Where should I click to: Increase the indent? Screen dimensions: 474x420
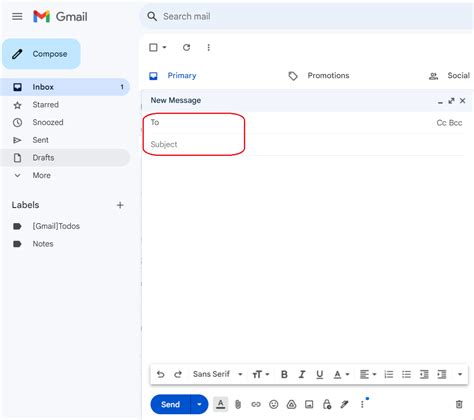442,375
